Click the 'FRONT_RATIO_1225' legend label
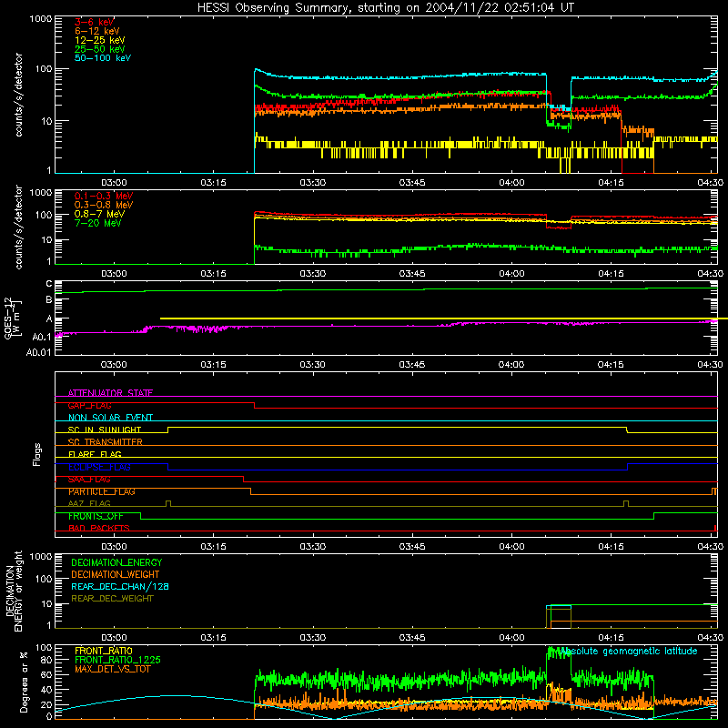The image size is (728, 728). point(117,660)
